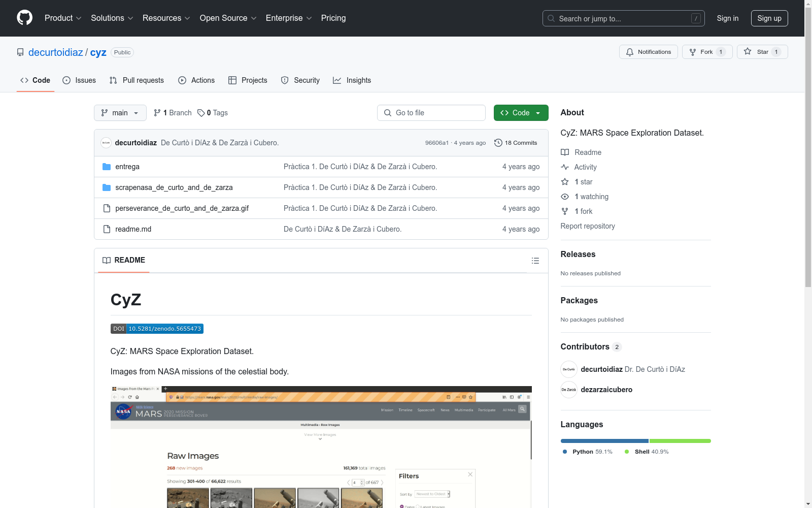Click the Shell language bar segment
The image size is (812, 508).
680,441
